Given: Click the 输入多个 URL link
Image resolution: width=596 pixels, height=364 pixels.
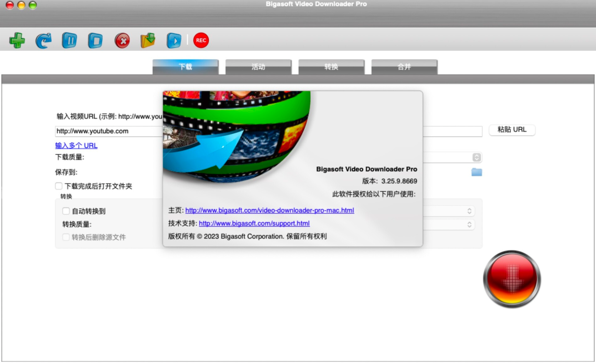Looking at the screenshot, I should pos(76,145).
